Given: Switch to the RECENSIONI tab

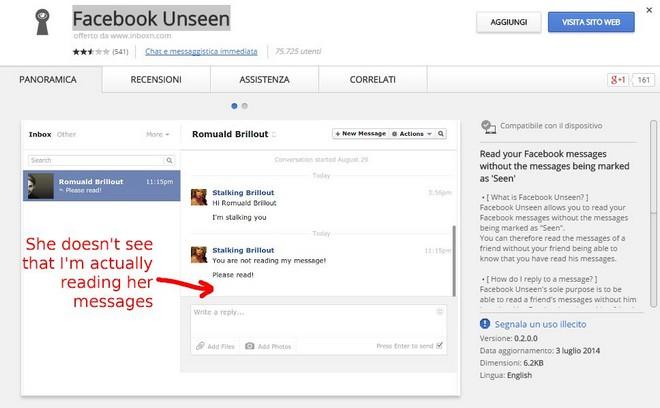Looking at the screenshot, I should (x=156, y=80).
